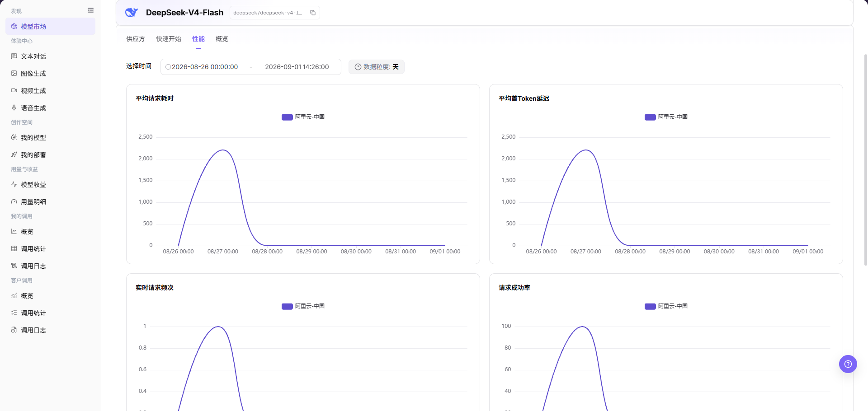The image size is (868, 411).
Task: Click the 文本对话 chat icon
Action: 14,56
